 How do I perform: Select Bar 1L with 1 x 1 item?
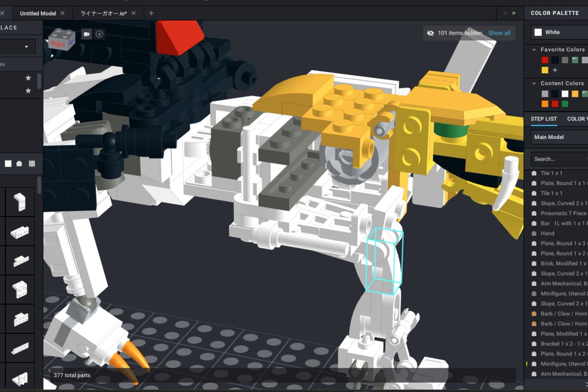[x=564, y=223]
